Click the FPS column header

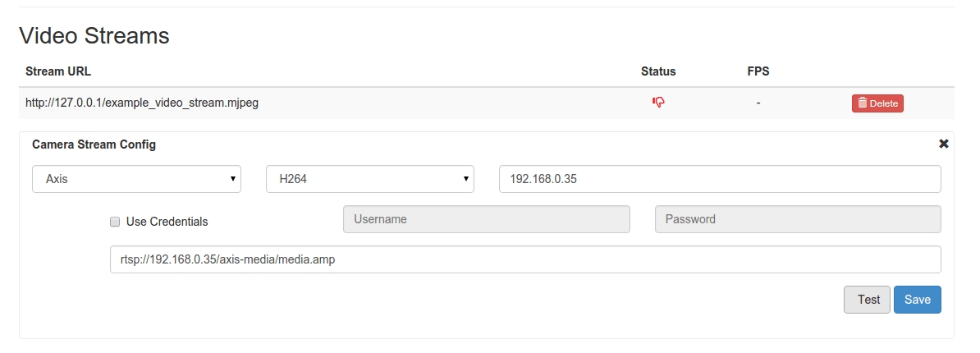point(758,71)
